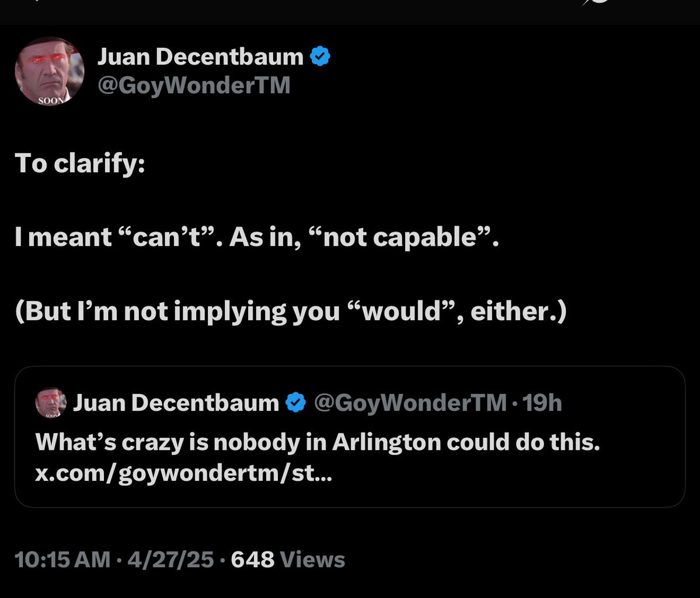Click the blue verified badge beside the main author name
Screen dimensions: 700x598
[x=319, y=57]
